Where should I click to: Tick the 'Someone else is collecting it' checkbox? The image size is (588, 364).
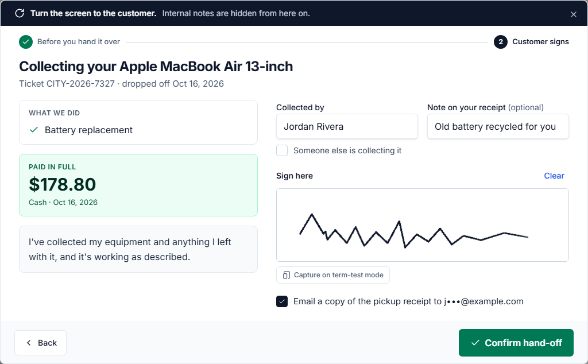[x=282, y=150]
